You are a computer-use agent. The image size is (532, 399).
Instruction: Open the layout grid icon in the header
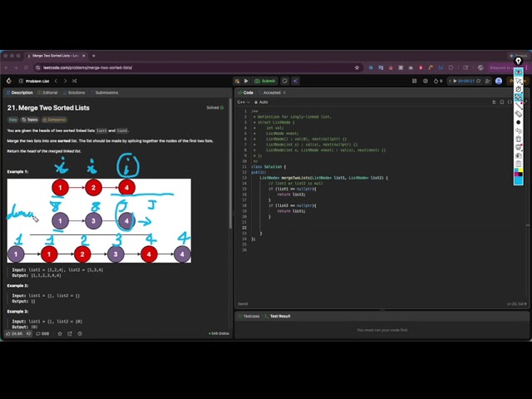[415, 81]
